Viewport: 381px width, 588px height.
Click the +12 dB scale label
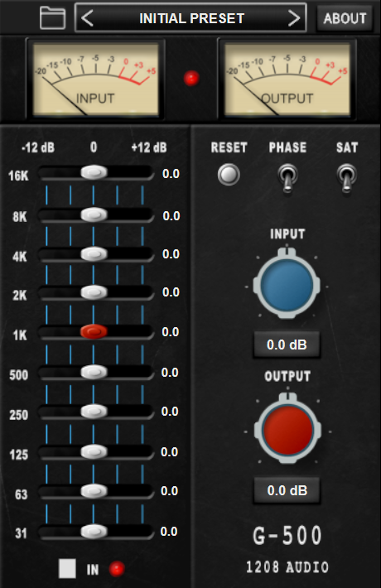coord(149,147)
